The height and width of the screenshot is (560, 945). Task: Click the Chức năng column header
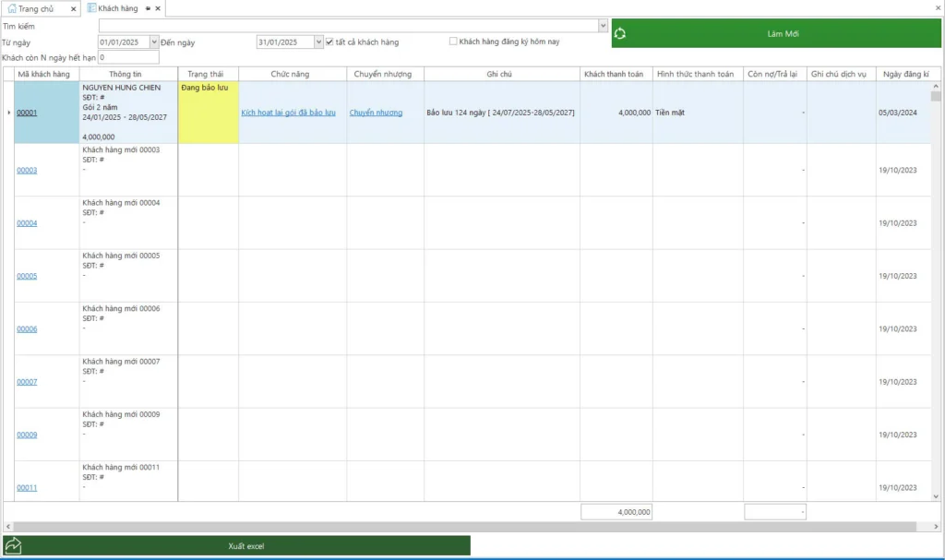[x=293, y=74]
